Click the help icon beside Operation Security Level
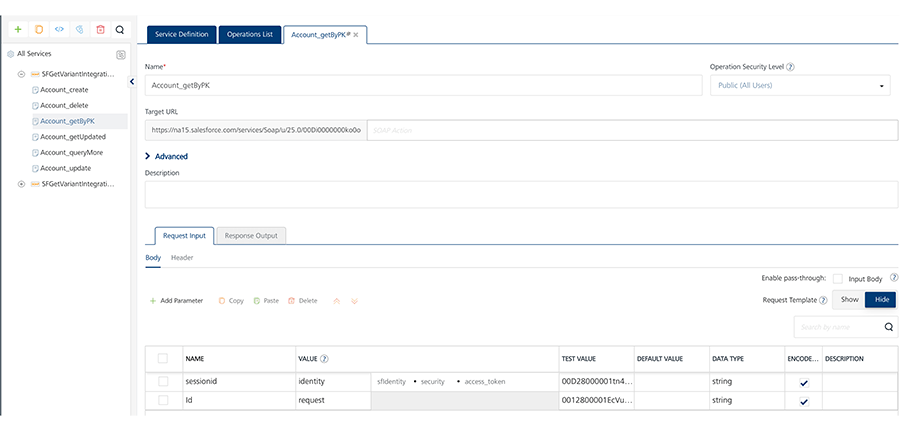 (790, 67)
